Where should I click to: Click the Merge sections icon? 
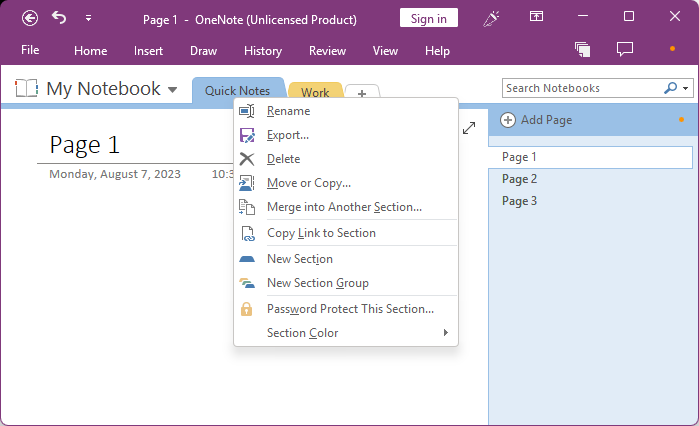click(247, 207)
